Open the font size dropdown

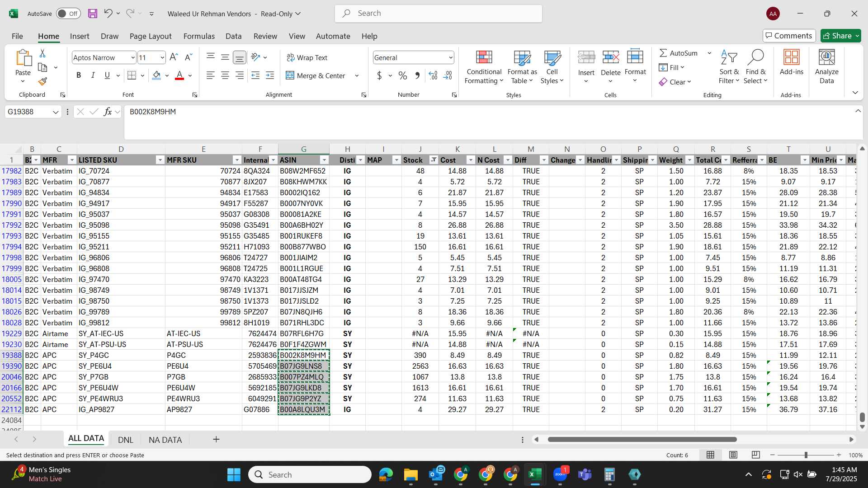162,57
